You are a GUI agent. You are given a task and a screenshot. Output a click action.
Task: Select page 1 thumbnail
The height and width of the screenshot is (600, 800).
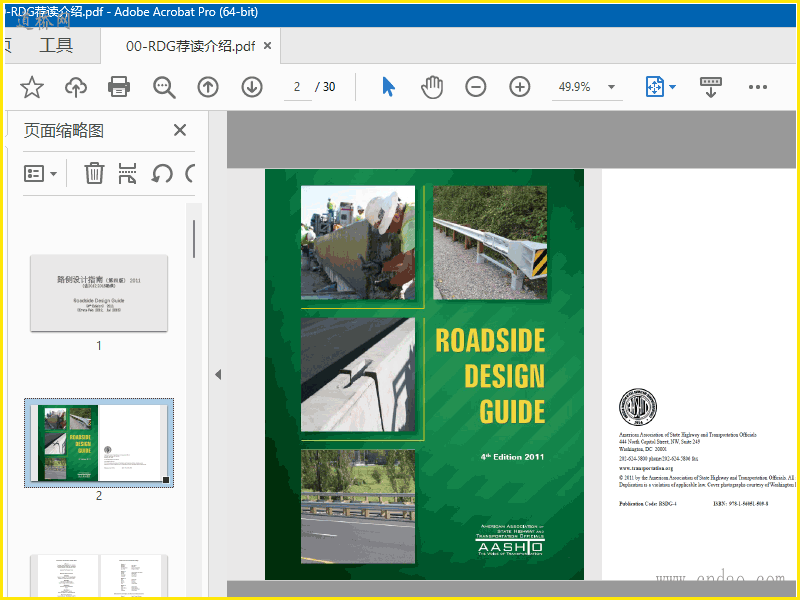pos(99,293)
